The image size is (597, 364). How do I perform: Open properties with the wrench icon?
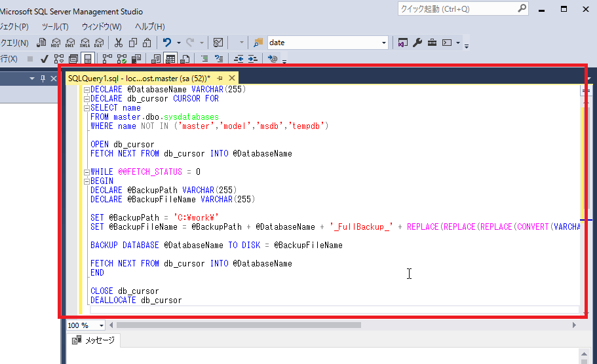[417, 43]
